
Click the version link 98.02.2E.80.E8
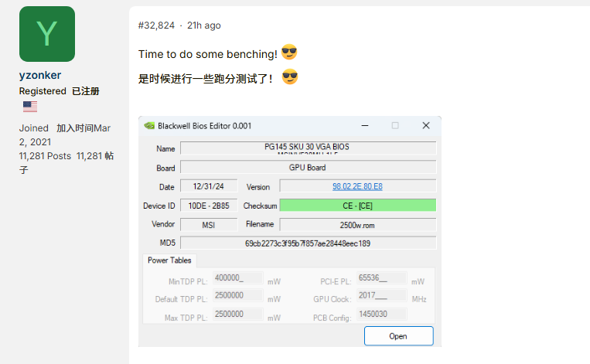pyautogui.click(x=357, y=186)
